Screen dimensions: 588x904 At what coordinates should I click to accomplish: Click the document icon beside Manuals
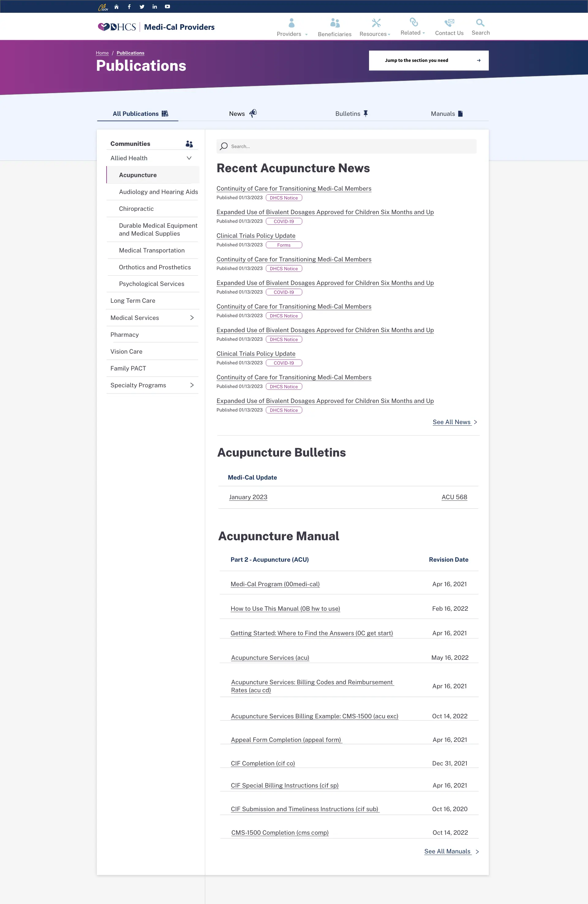click(460, 113)
